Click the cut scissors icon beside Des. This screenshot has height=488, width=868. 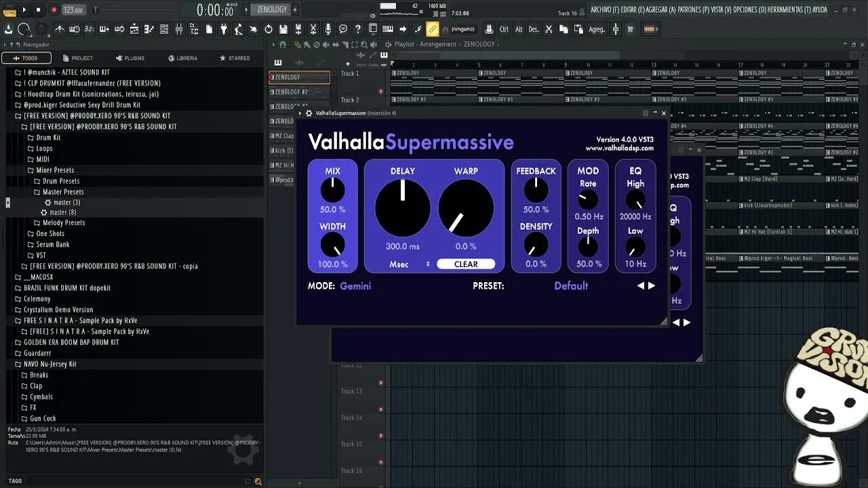(549, 29)
